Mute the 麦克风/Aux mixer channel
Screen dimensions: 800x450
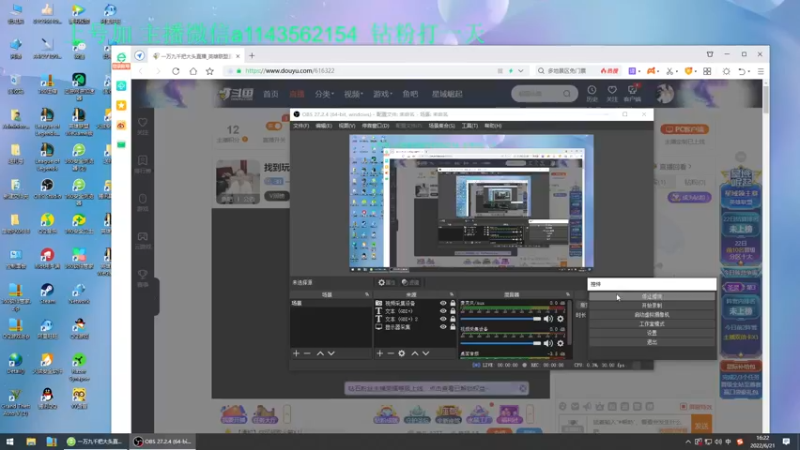tap(548, 319)
